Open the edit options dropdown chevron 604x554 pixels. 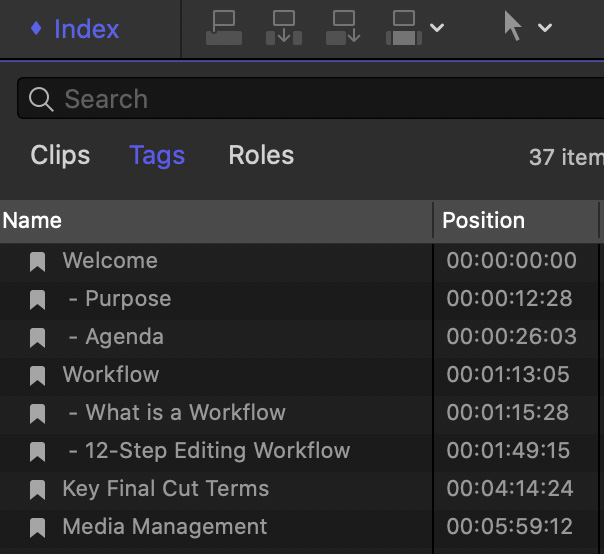[x=437, y=28]
